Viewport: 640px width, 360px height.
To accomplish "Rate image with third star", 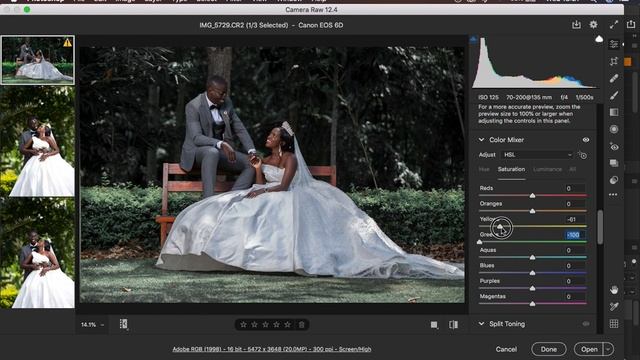I will click(265, 324).
